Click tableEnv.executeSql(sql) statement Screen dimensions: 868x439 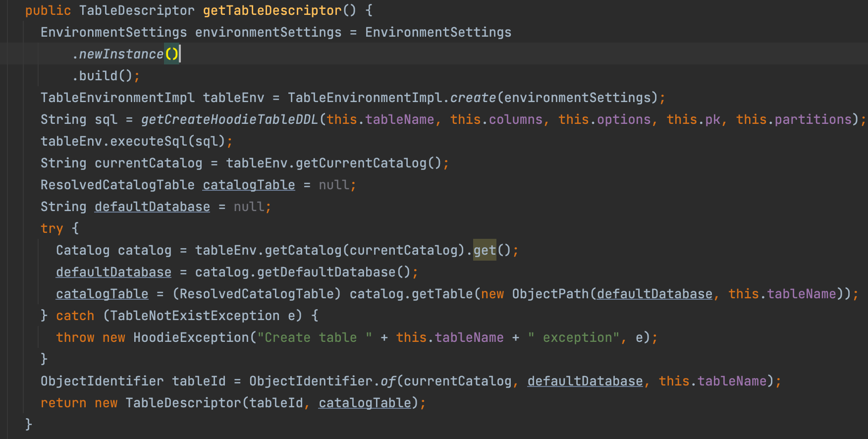(137, 141)
